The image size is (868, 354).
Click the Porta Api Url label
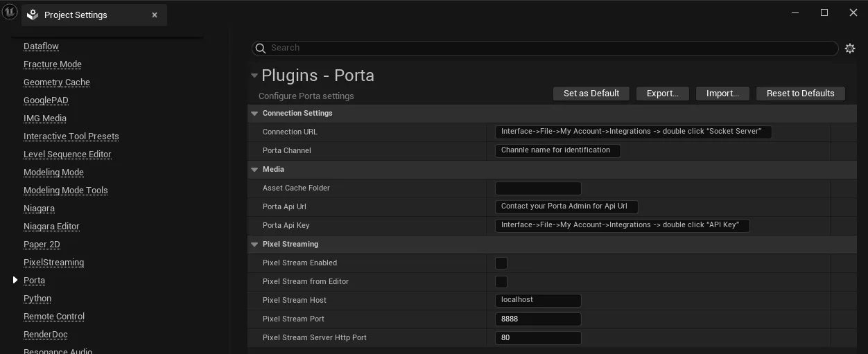click(284, 206)
